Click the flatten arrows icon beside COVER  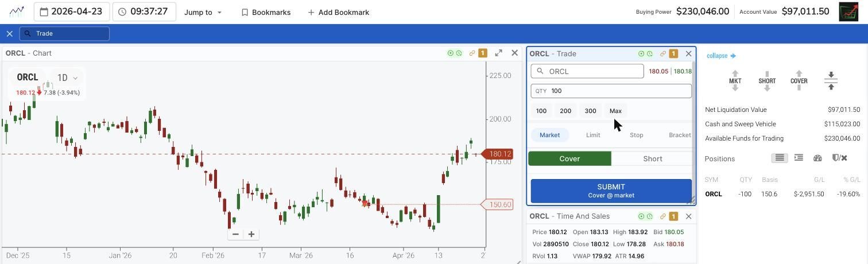click(831, 81)
